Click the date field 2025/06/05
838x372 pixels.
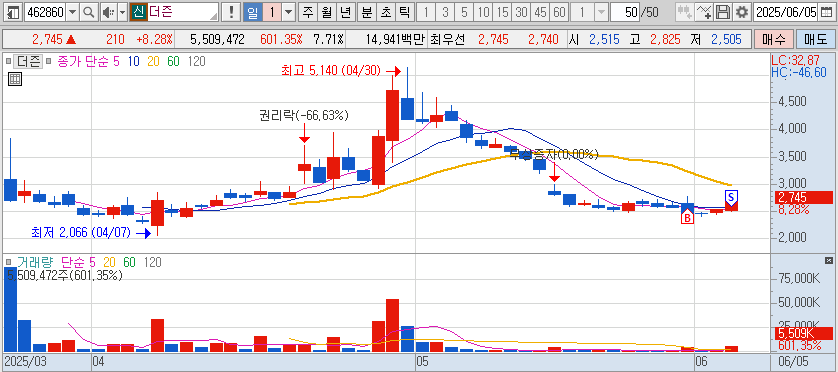click(x=786, y=12)
